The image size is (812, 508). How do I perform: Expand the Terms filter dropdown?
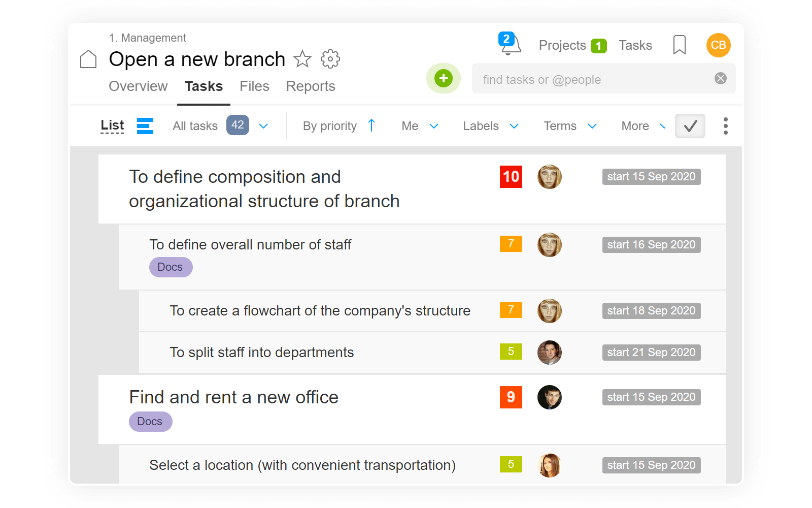click(x=593, y=126)
